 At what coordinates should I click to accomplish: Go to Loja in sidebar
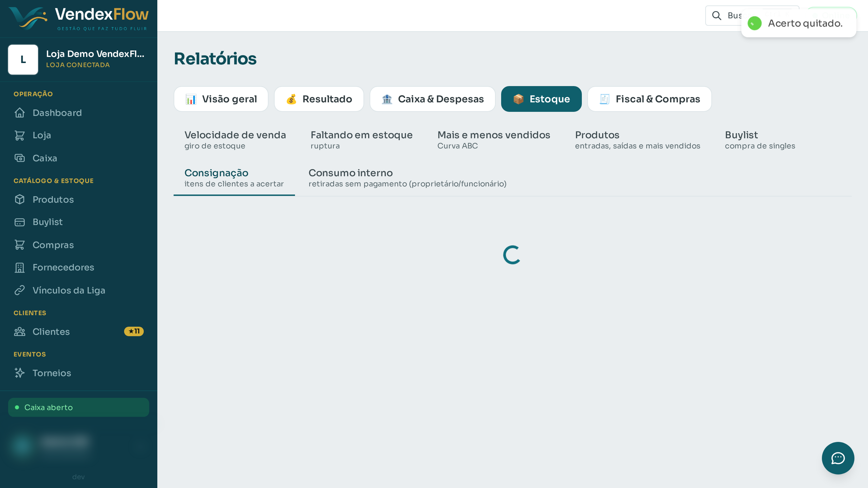click(x=79, y=135)
